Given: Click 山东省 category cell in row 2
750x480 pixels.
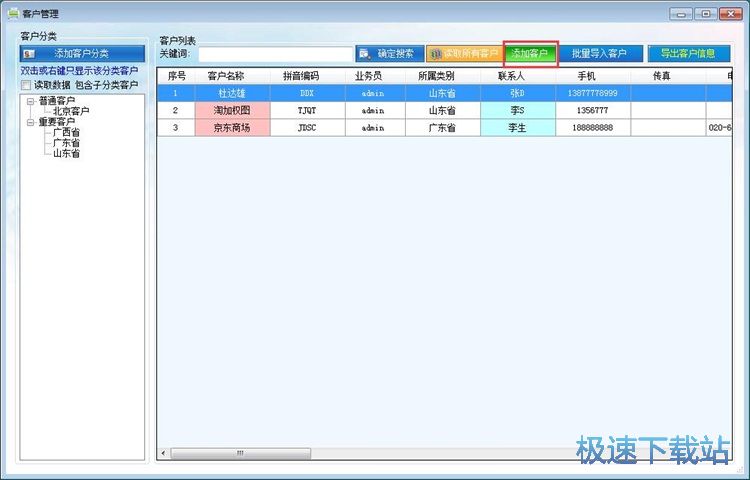Looking at the screenshot, I should 442,110.
